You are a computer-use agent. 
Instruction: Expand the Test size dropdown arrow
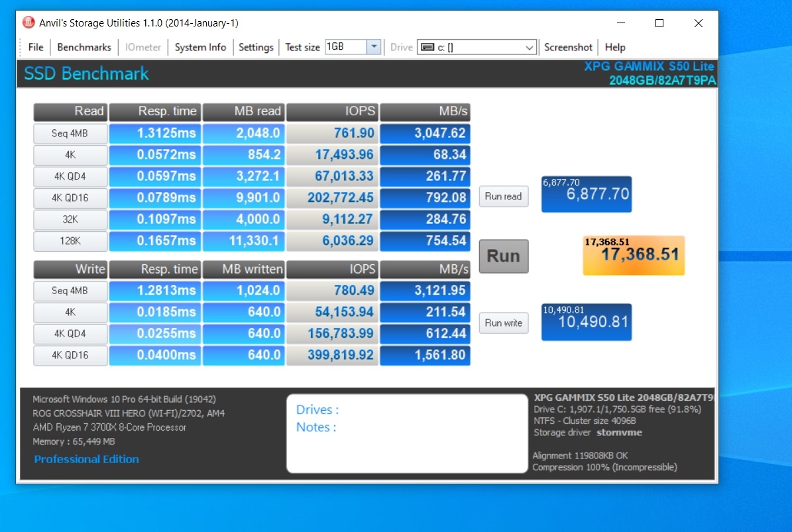[x=374, y=47]
